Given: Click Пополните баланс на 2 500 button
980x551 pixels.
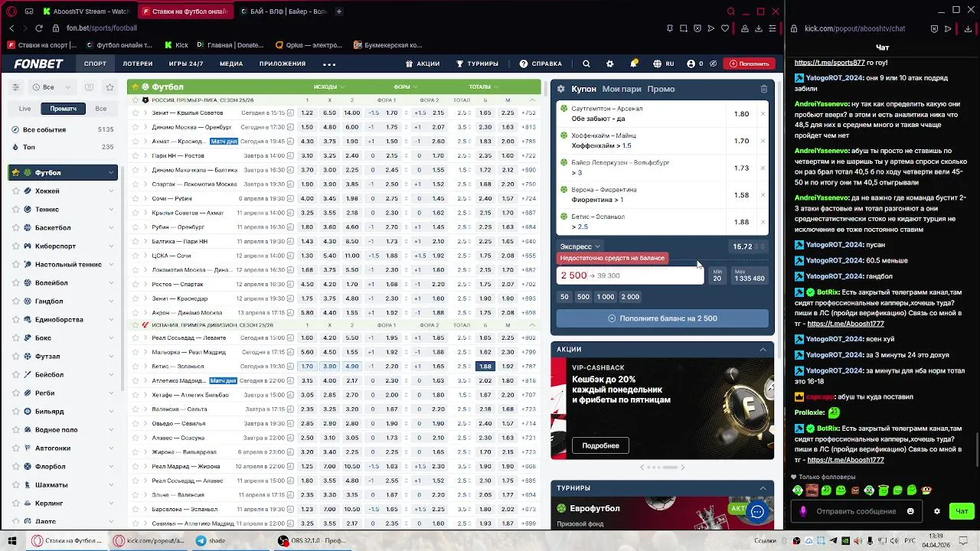Looking at the screenshot, I should 662,318.
